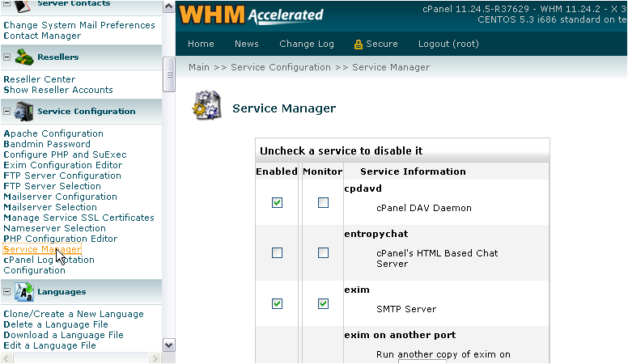
Task: Open Exim Configuration Editor
Action: coord(63,165)
